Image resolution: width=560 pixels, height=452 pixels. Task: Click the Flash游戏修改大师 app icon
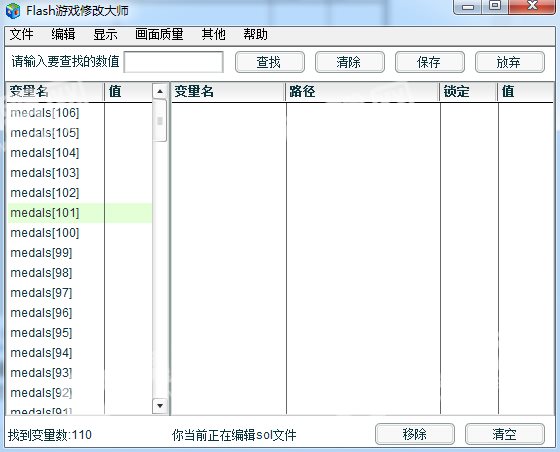13,11
